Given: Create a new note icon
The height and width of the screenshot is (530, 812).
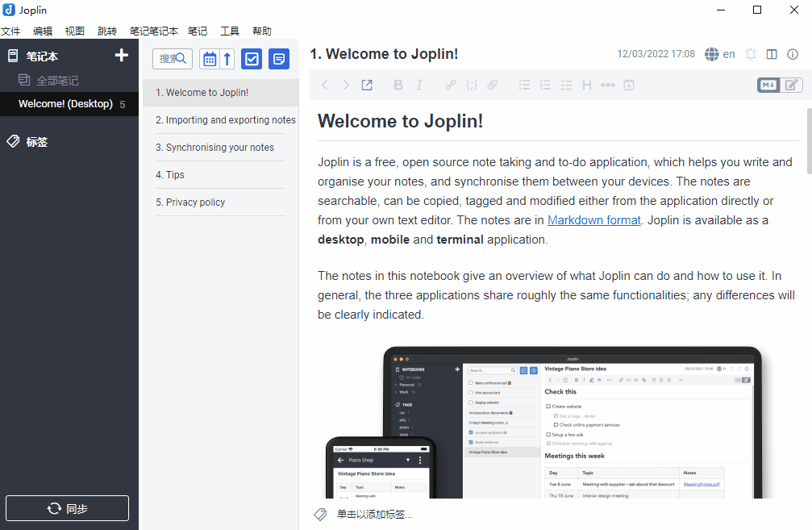Looking at the screenshot, I should click(279, 59).
